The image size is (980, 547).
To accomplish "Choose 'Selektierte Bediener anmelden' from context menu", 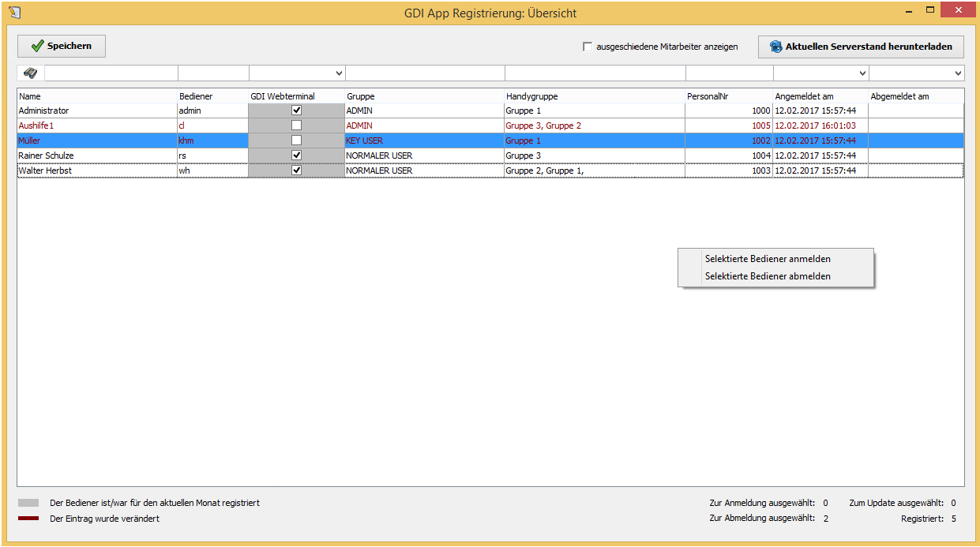I will point(767,259).
